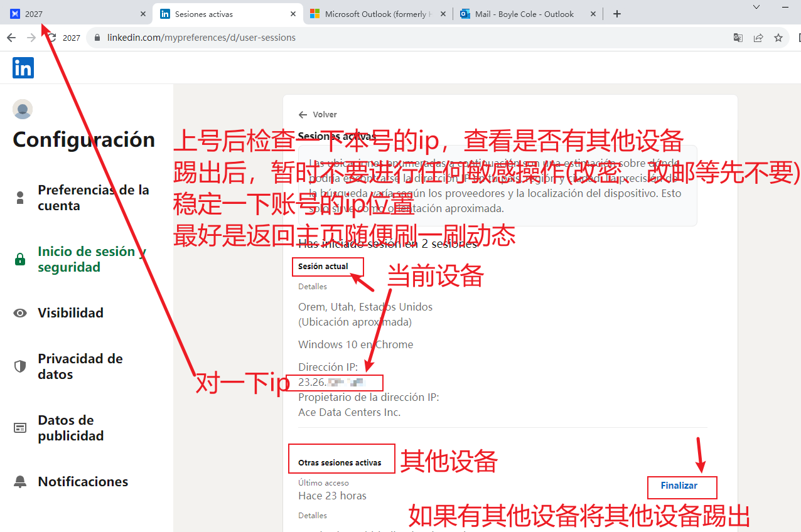
Task: Bookmark this page with the star icon
Action: click(778, 38)
